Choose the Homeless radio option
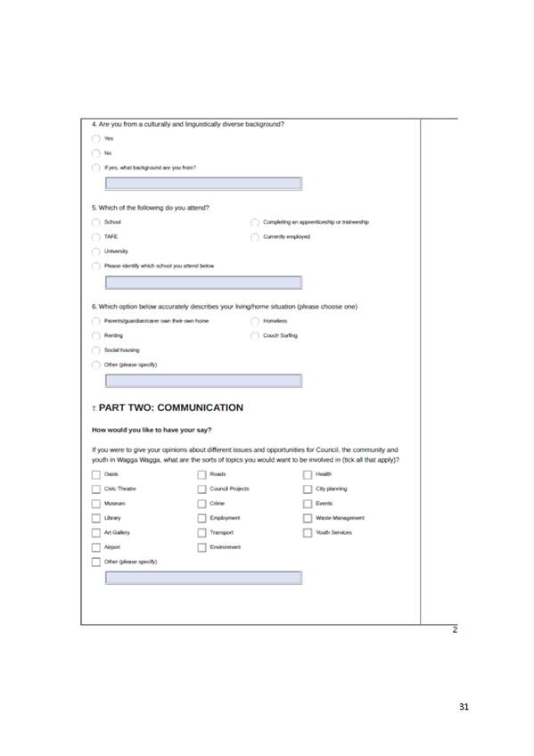The height and width of the screenshot is (756, 534). pyautogui.click(x=254, y=321)
